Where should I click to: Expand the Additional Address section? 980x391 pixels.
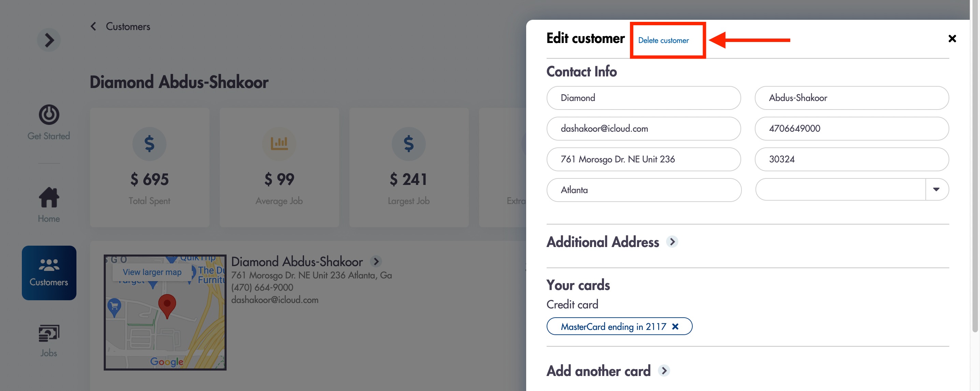tap(672, 242)
